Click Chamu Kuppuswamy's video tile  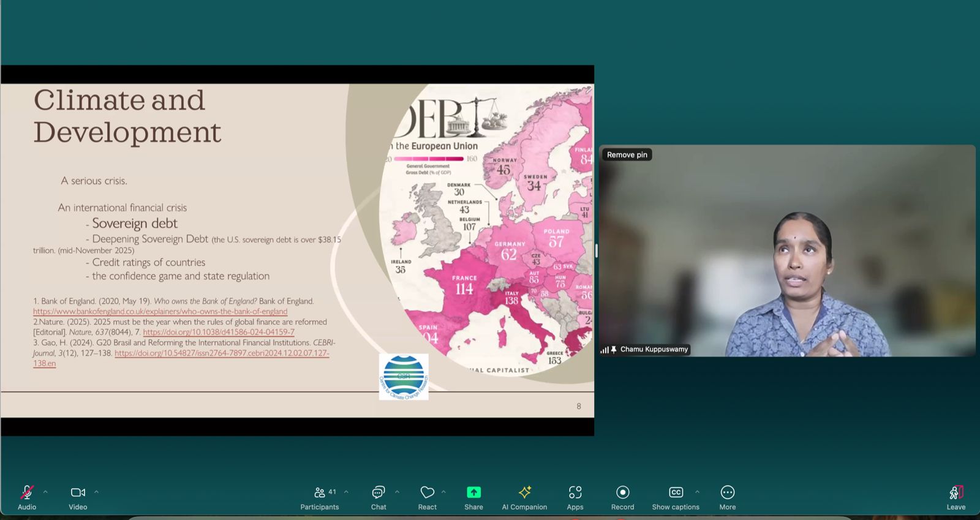coord(787,257)
